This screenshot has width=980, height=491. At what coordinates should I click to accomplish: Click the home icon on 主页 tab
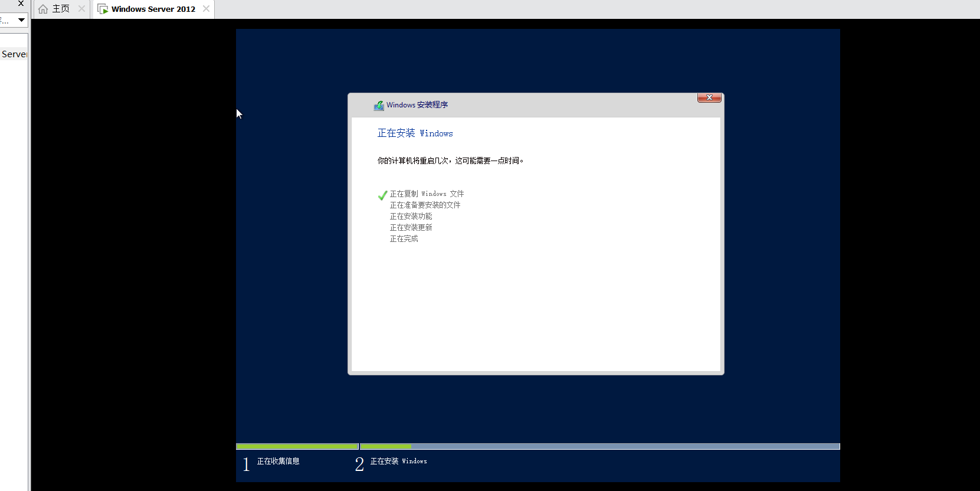coord(43,9)
